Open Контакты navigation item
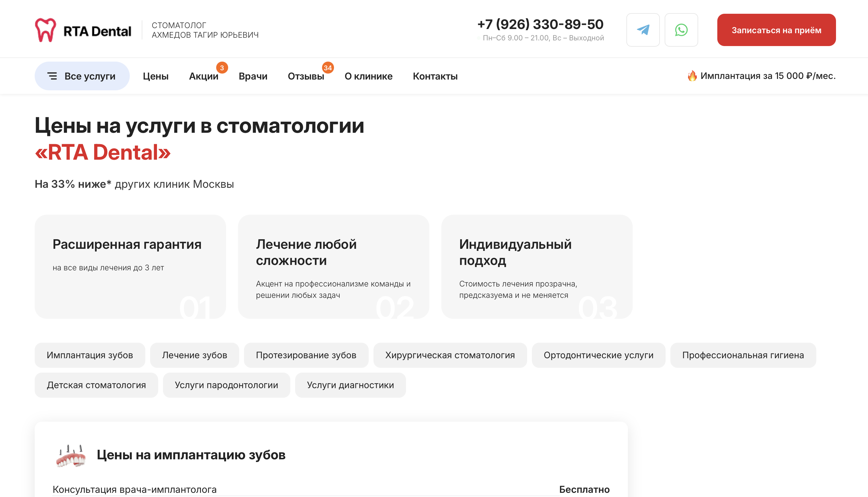Image resolution: width=868 pixels, height=497 pixels. click(x=435, y=76)
